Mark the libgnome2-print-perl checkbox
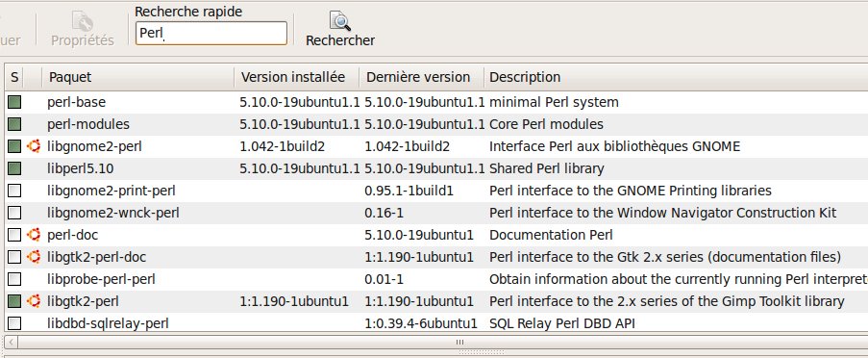 point(14,191)
